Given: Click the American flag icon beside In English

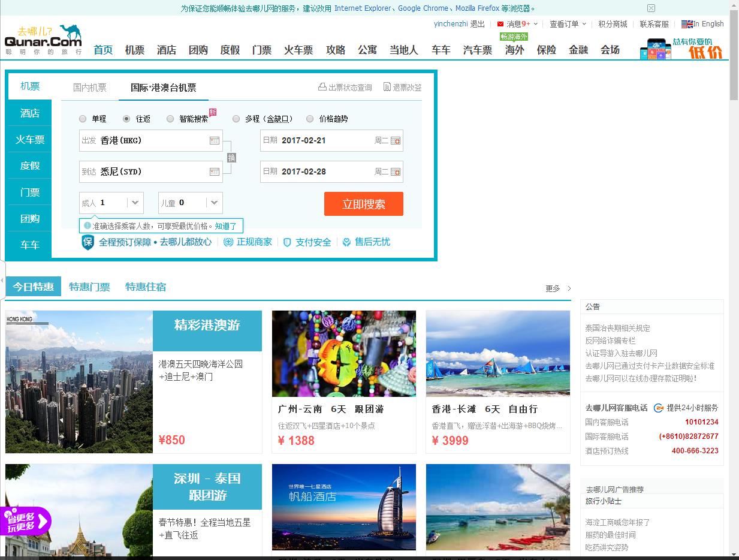Looking at the screenshot, I should [x=686, y=24].
